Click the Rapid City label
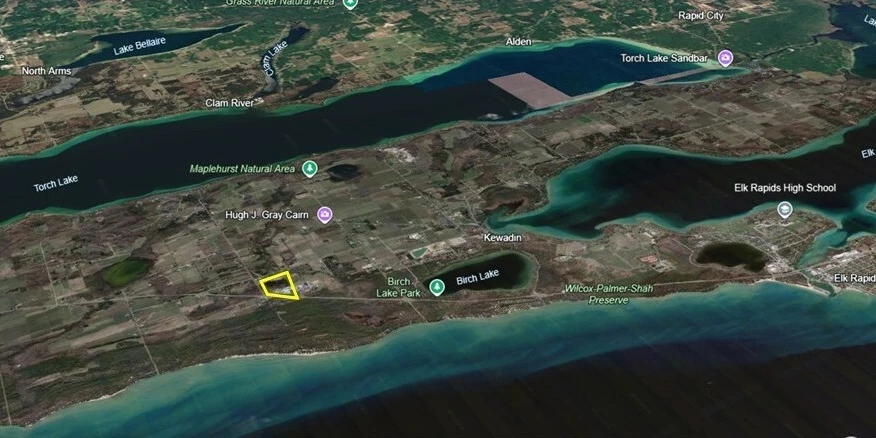 click(701, 16)
